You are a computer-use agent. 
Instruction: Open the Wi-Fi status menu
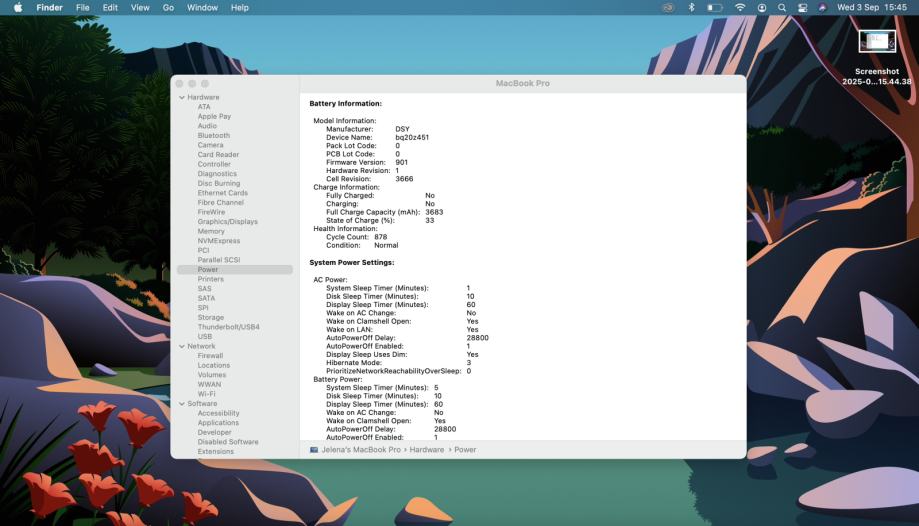pos(740,7)
